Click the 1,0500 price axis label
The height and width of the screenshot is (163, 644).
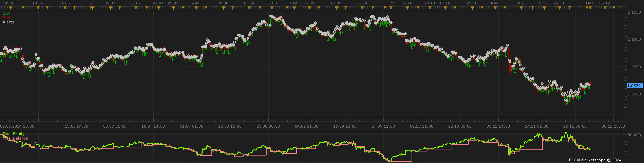point(634,94)
